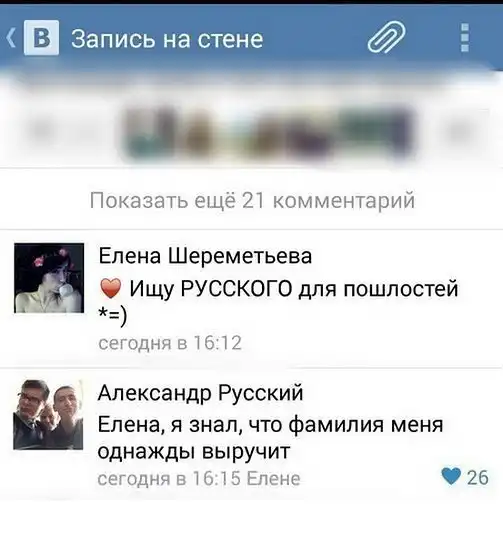This screenshot has width=503, height=533.
Task: Open the paperclip attachment icon
Action: [386, 37]
